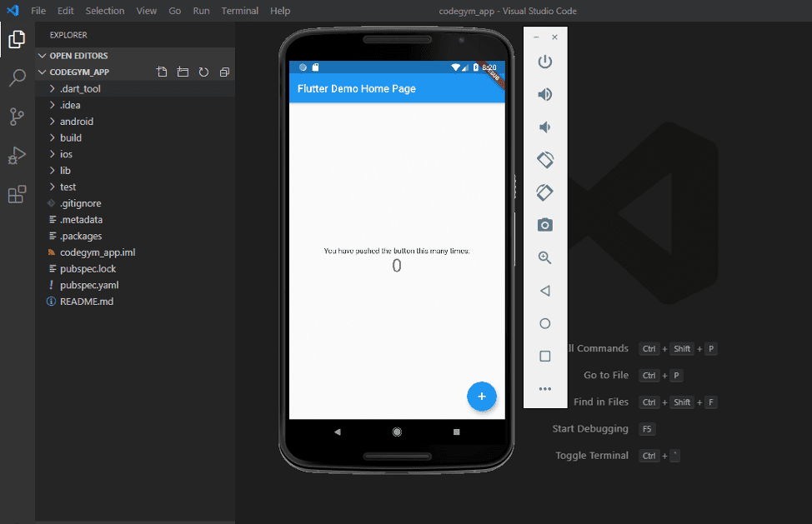The image size is (812, 524).
Task: Refresh the explorer file tree
Action: (x=203, y=72)
